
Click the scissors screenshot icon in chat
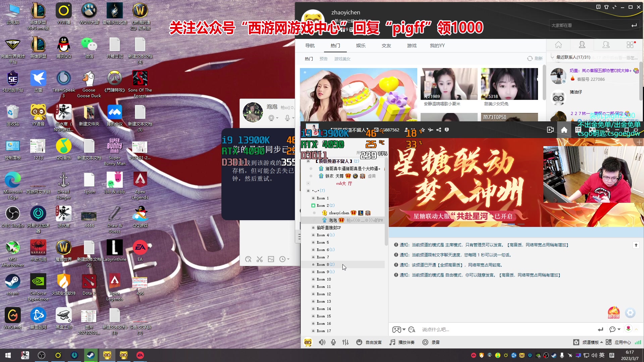260,259
